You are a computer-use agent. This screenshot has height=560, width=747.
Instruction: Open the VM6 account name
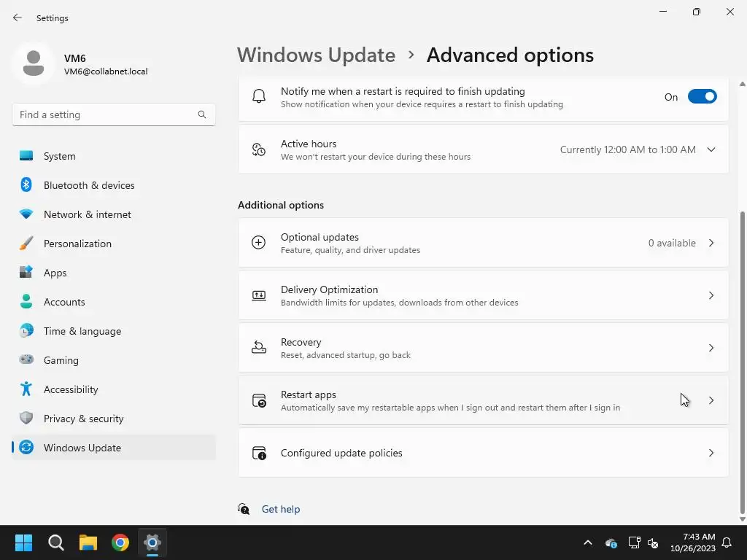click(x=75, y=58)
